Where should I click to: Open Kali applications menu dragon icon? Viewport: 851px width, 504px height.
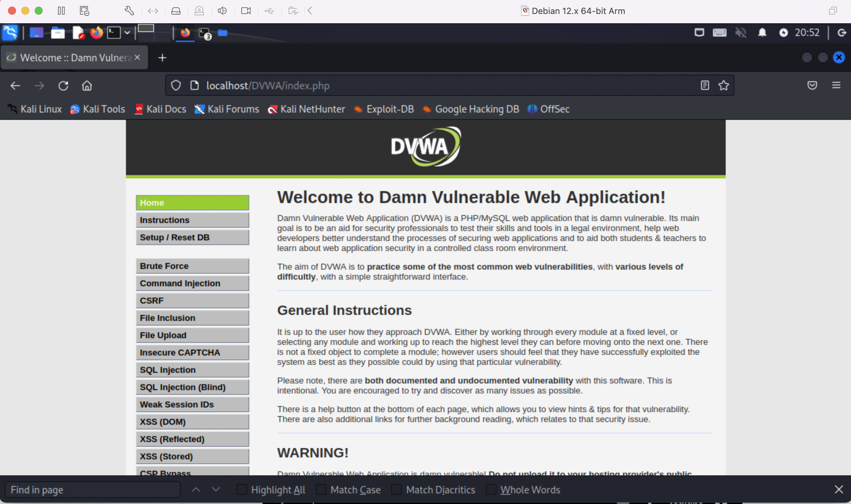coord(10,33)
